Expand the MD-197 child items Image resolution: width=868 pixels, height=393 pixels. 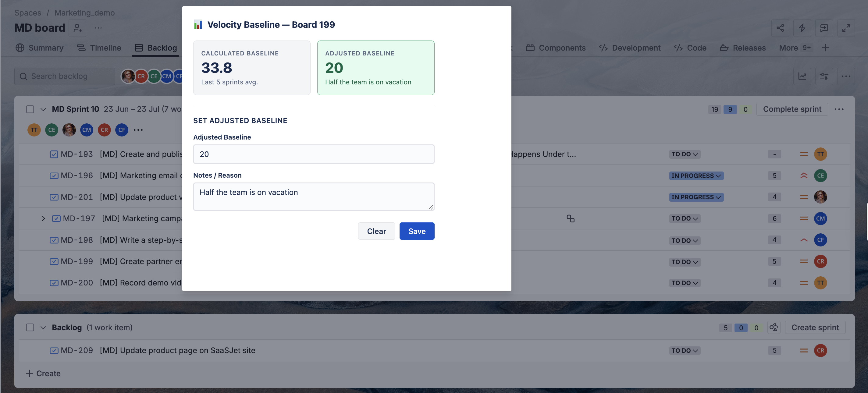point(43,218)
